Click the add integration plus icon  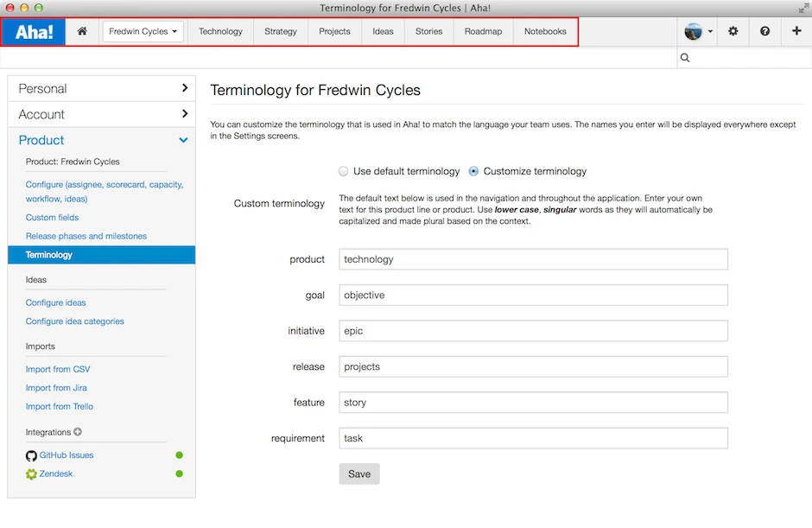coord(78,431)
